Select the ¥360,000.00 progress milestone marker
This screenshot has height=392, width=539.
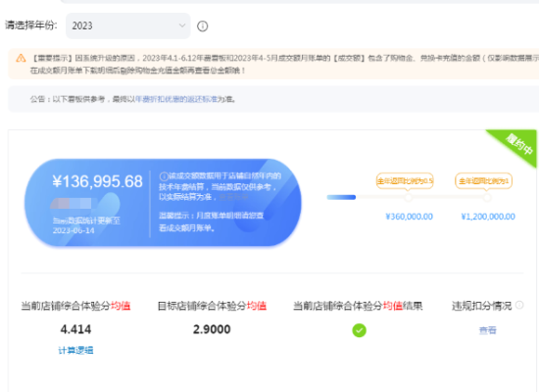click(408, 197)
